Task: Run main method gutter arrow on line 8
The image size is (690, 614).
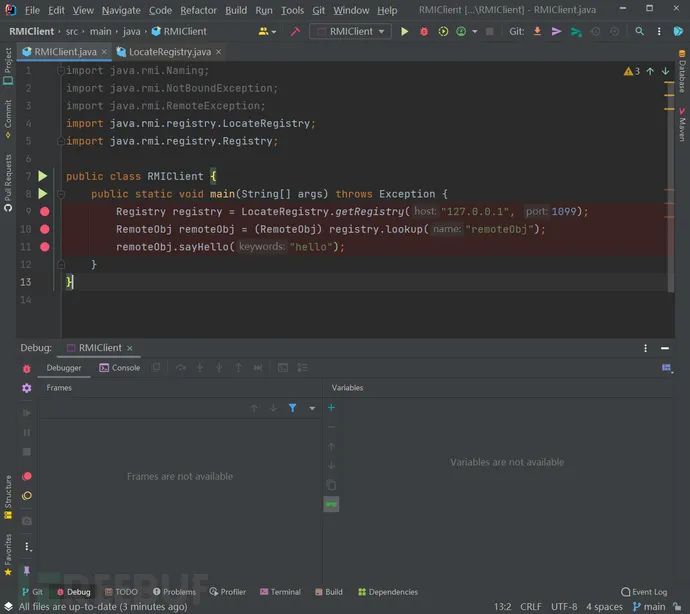Action: point(43,194)
